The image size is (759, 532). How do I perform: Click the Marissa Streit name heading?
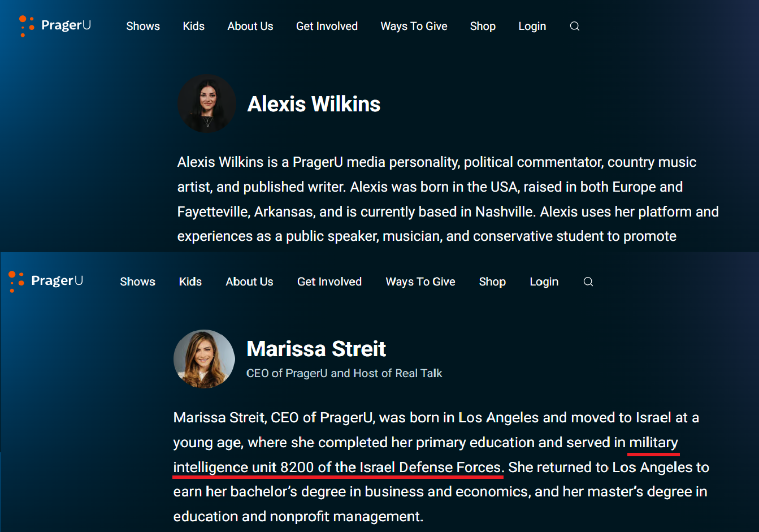pyautogui.click(x=316, y=349)
